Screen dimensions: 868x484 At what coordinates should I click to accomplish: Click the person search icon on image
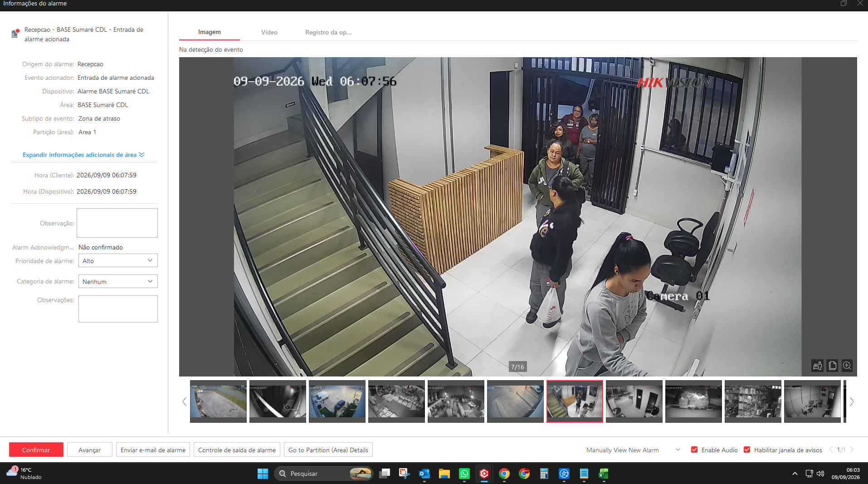tap(818, 366)
